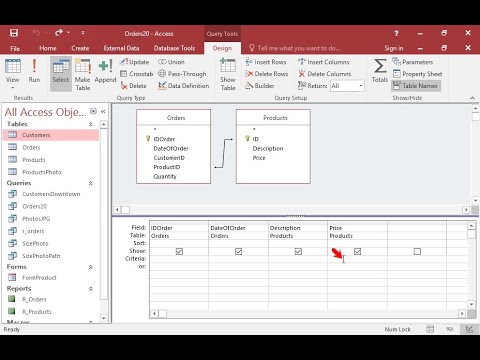This screenshot has height=360, width=480.
Task: Open the Property Sheet
Action: tap(417, 74)
